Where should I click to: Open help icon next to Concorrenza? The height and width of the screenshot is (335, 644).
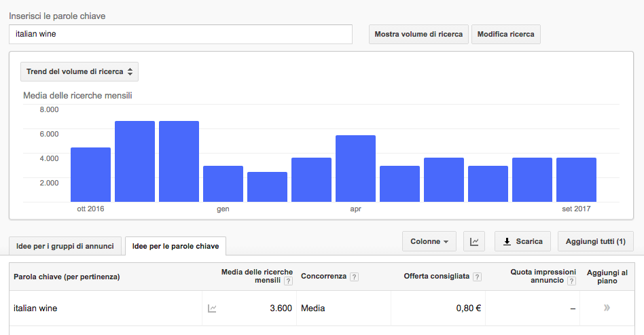pos(354,277)
